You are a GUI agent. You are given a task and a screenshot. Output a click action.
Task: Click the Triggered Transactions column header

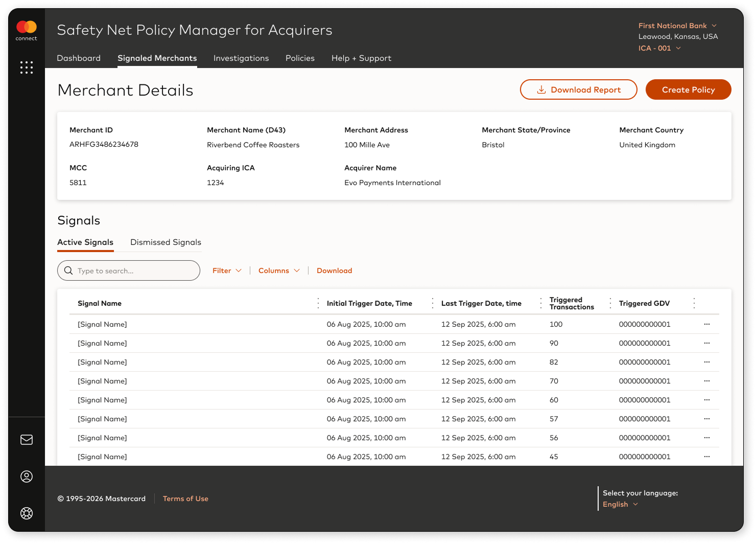pos(572,303)
